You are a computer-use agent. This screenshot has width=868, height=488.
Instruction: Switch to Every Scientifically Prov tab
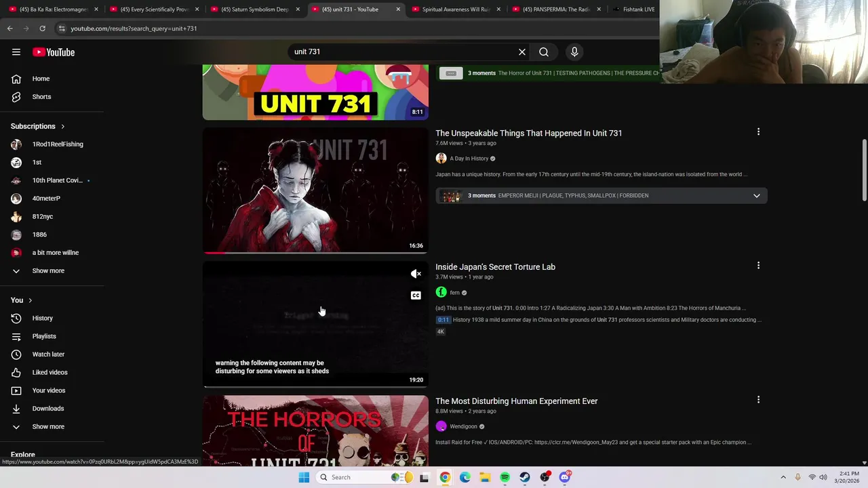153,9
